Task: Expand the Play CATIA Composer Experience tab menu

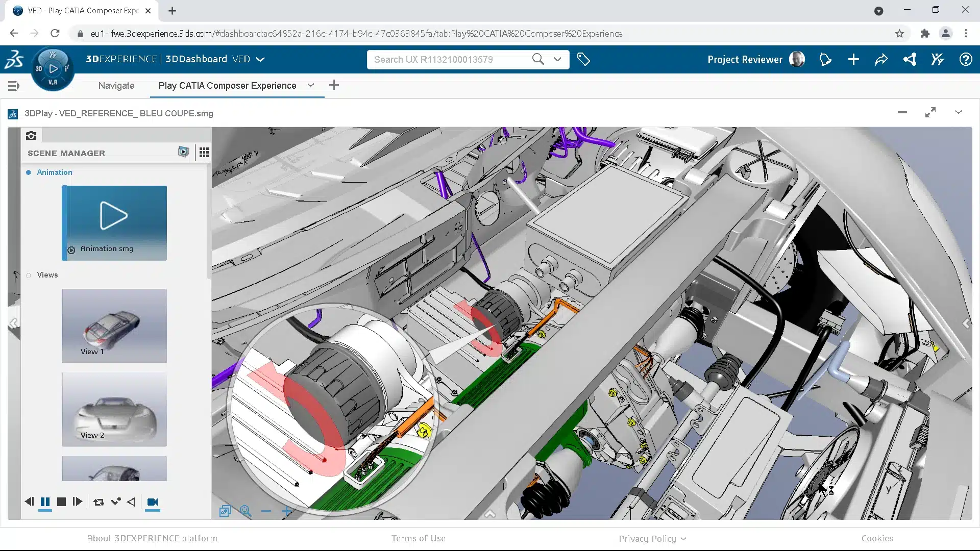Action: pos(310,85)
